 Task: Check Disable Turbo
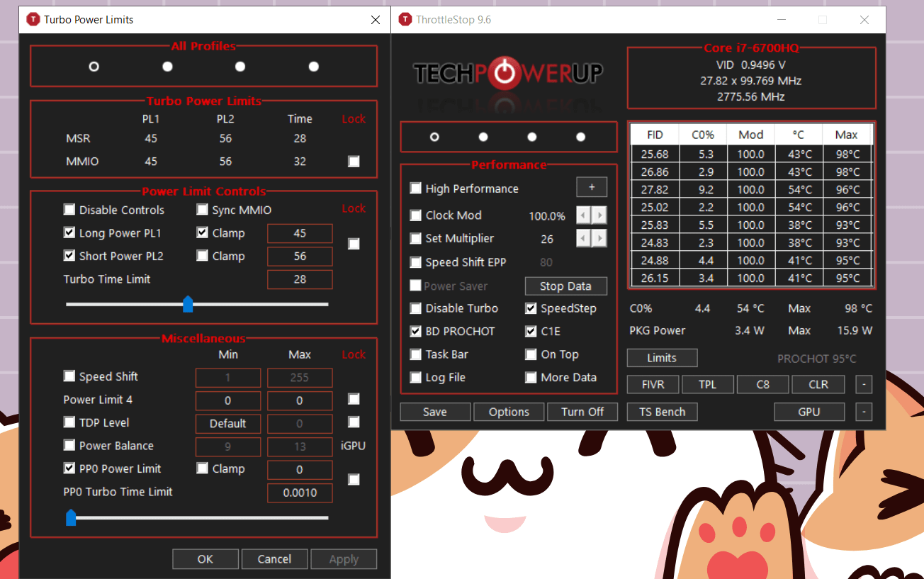(416, 308)
